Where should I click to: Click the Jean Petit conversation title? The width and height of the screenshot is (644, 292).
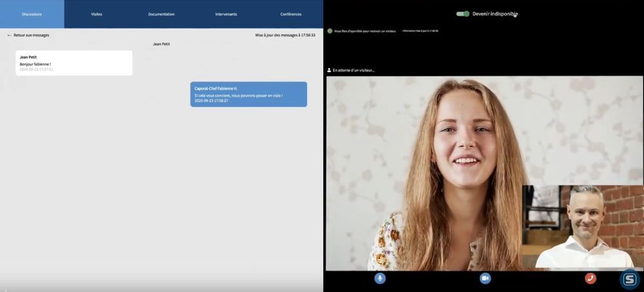coord(162,44)
